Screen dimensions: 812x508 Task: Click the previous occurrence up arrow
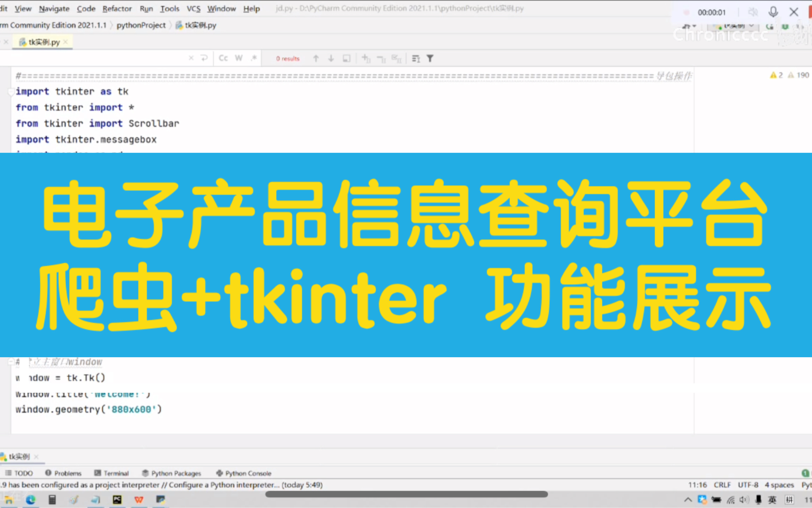coord(315,58)
